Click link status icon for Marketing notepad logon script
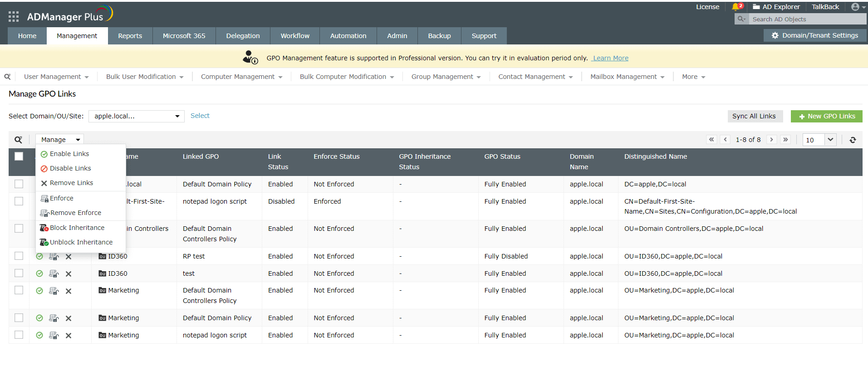Screen dimensions: 868x366 tap(39, 335)
